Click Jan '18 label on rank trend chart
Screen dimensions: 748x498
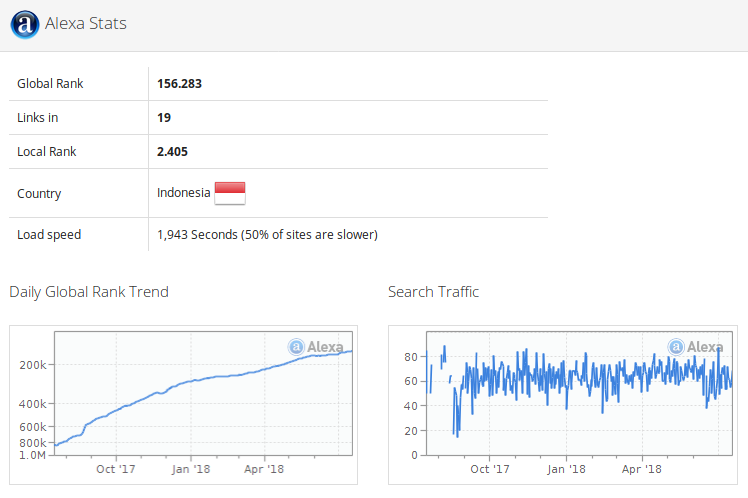tap(191, 469)
